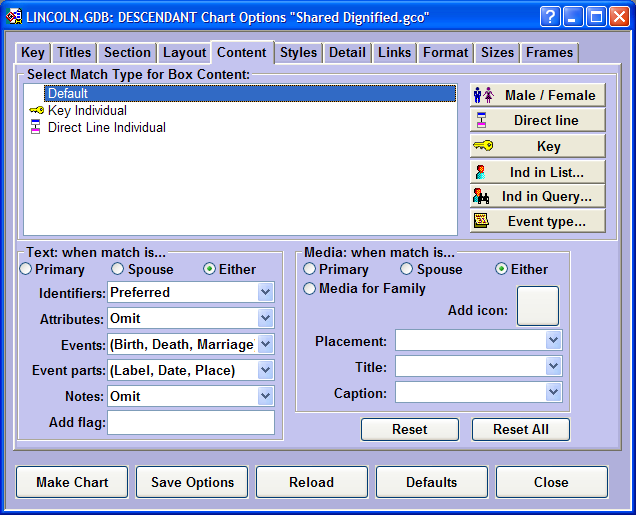Switch to the Styles tab

click(x=298, y=53)
